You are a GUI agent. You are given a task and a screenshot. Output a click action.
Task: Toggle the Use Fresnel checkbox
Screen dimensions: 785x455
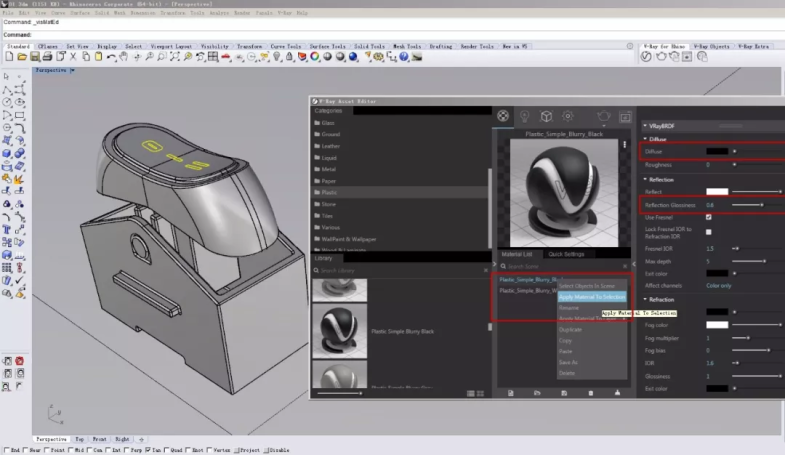tap(709, 217)
